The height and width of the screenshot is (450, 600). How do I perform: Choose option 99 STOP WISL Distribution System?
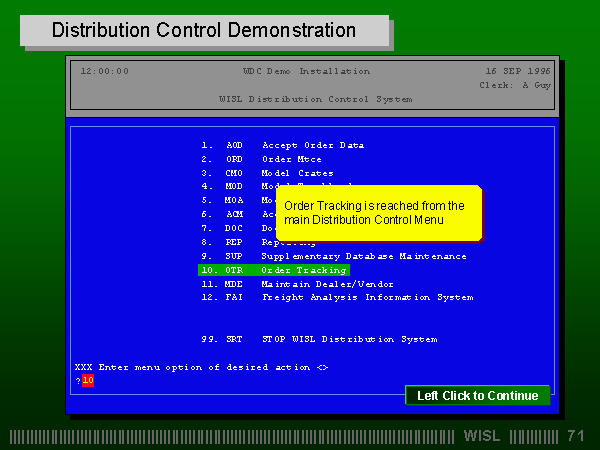click(319, 339)
